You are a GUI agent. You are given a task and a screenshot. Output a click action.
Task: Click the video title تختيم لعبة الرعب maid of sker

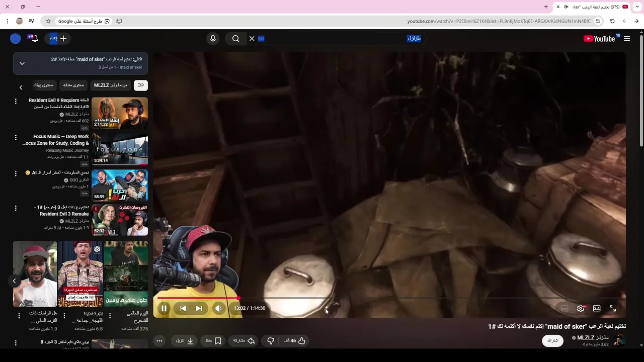click(x=557, y=326)
